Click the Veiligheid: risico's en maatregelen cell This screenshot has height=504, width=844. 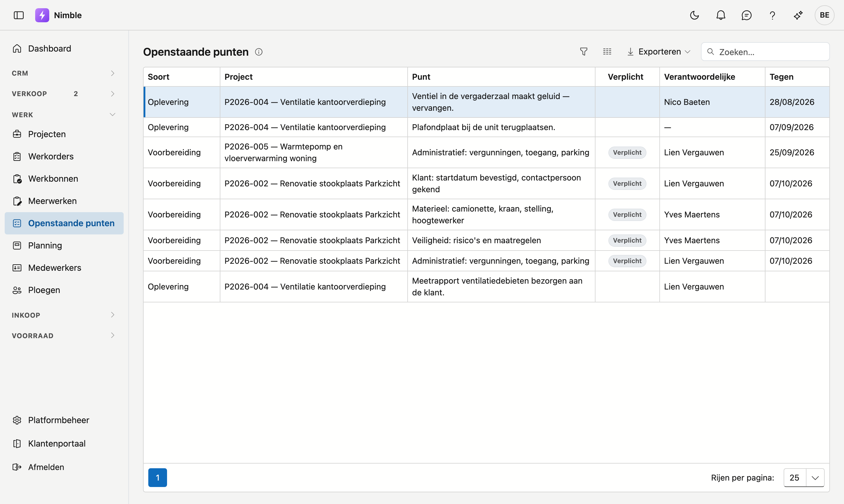pyautogui.click(x=501, y=241)
